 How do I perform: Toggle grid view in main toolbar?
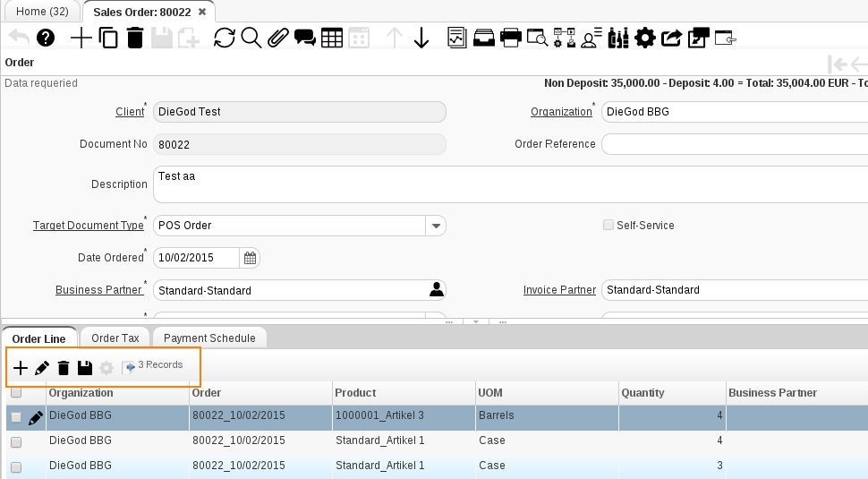(x=332, y=38)
